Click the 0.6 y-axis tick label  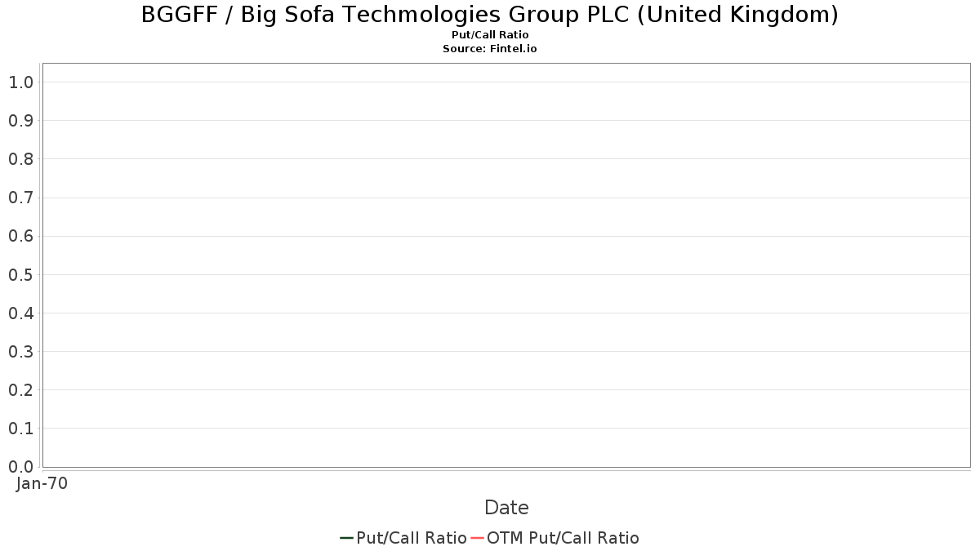click(20, 236)
